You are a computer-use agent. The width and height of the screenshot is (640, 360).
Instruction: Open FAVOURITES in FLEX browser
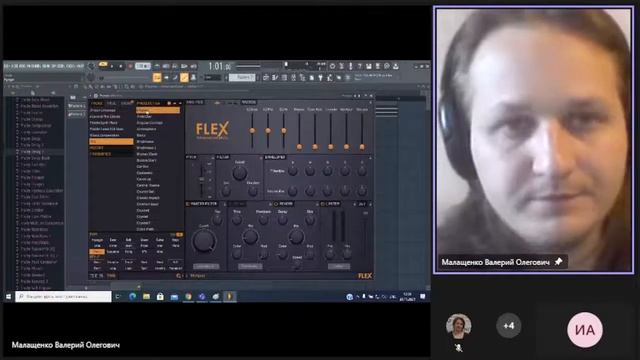100,154
